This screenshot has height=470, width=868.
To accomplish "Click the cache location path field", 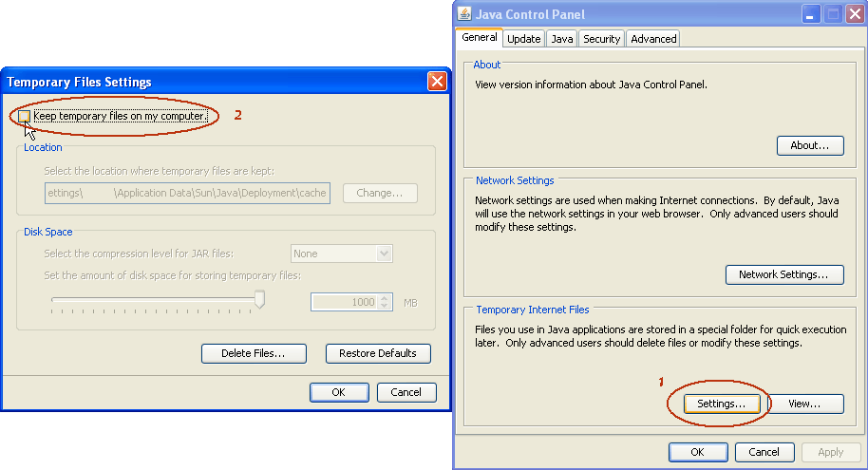I will [187, 193].
